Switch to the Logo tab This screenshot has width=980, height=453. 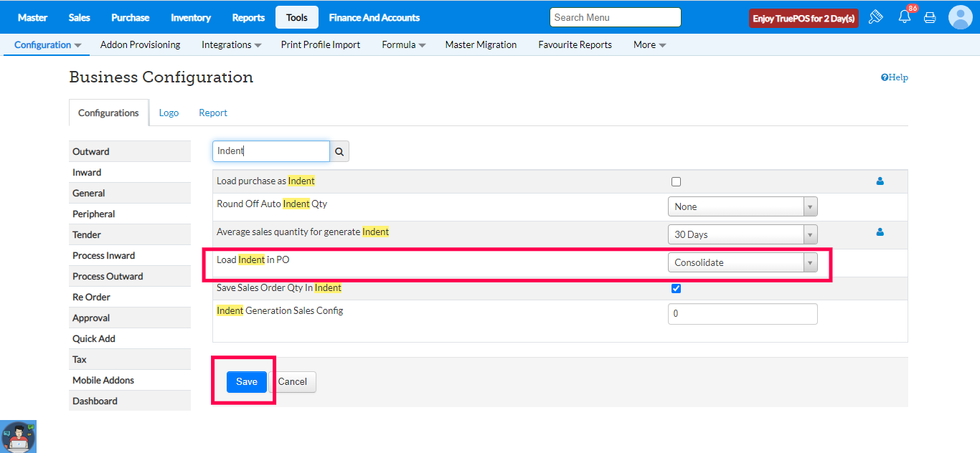click(169, 113)
